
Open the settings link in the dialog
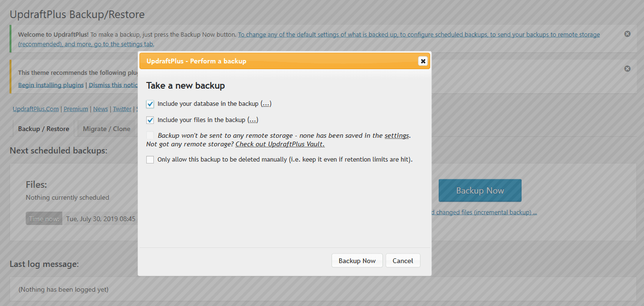[x=396, y=136]
